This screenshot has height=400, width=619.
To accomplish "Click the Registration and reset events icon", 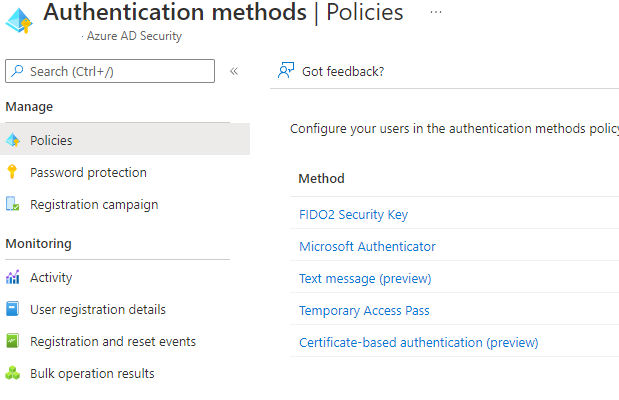I will (x=12, y=341).
